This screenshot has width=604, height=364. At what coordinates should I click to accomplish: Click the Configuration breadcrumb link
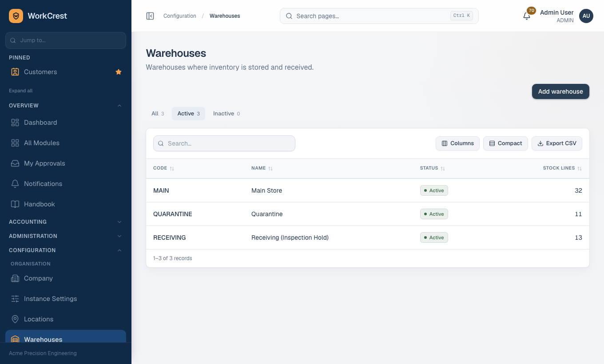[x=180, y=16]
